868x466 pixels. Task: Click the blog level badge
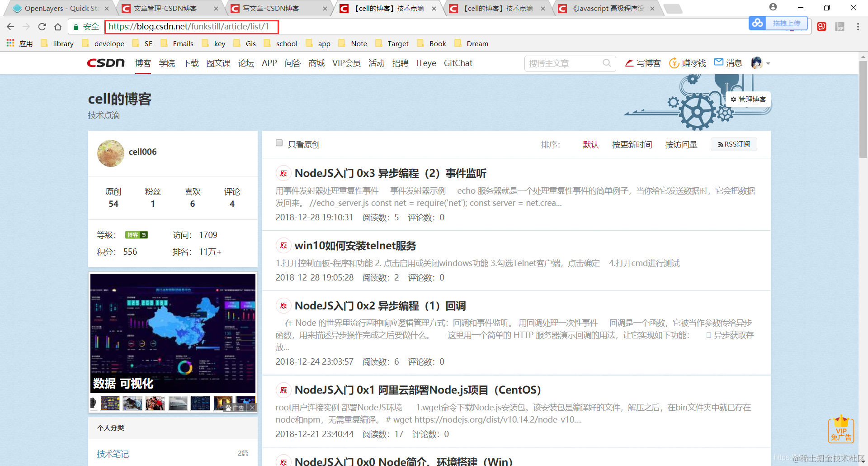(x=137, y=235)
